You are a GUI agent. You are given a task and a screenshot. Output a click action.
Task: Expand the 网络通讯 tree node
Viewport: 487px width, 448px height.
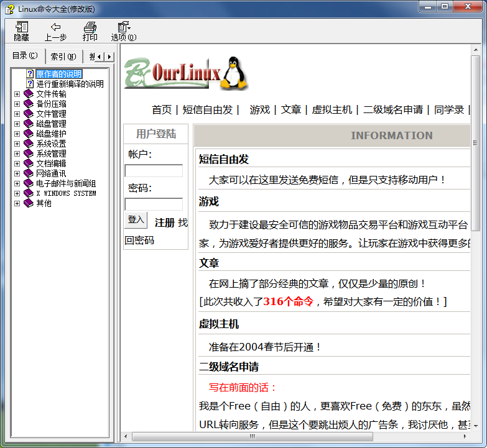tap(17, 173)
